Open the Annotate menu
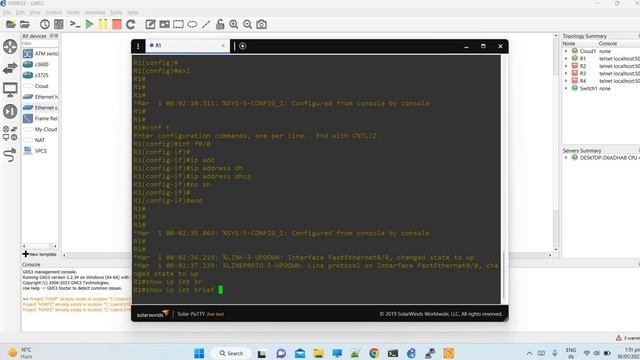 [95, 13]
